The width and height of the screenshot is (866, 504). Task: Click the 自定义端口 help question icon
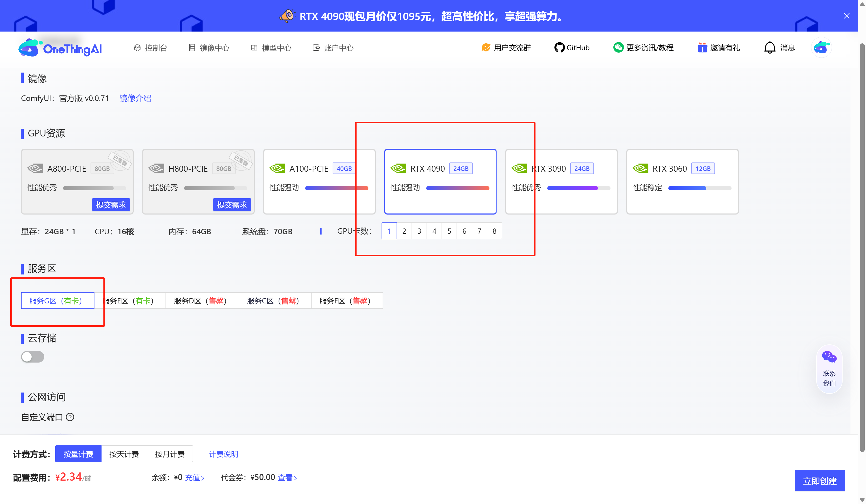click(70, 417)
